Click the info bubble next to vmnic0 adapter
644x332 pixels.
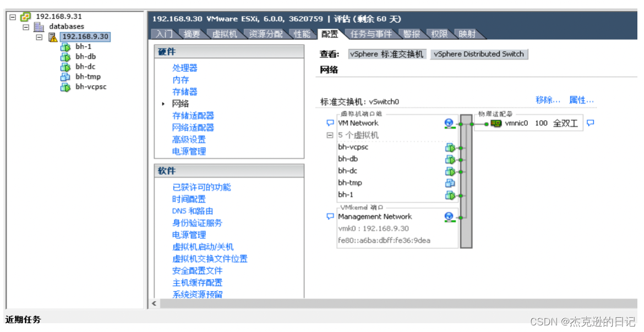(590, 123)
